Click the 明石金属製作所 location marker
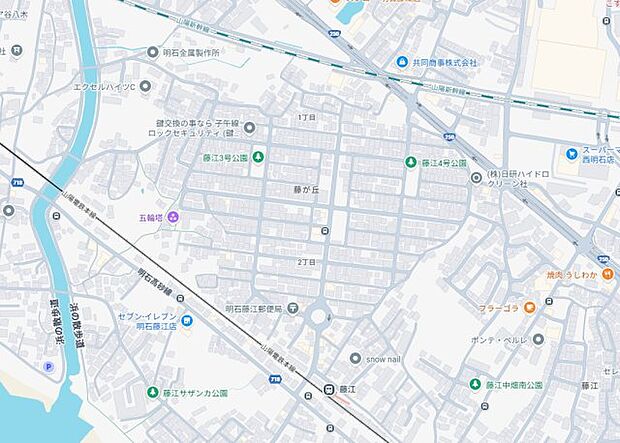The image size is (620, 443). 153,52
